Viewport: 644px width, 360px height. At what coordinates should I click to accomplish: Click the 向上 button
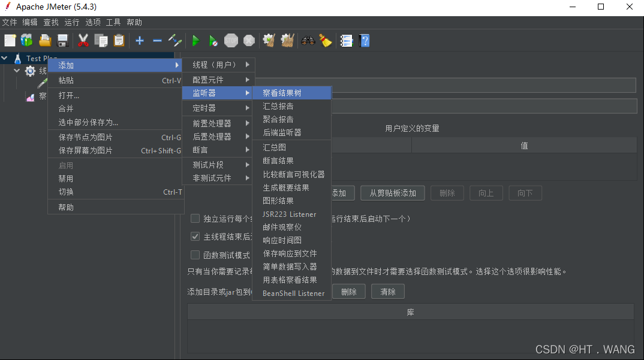[486, 193]
